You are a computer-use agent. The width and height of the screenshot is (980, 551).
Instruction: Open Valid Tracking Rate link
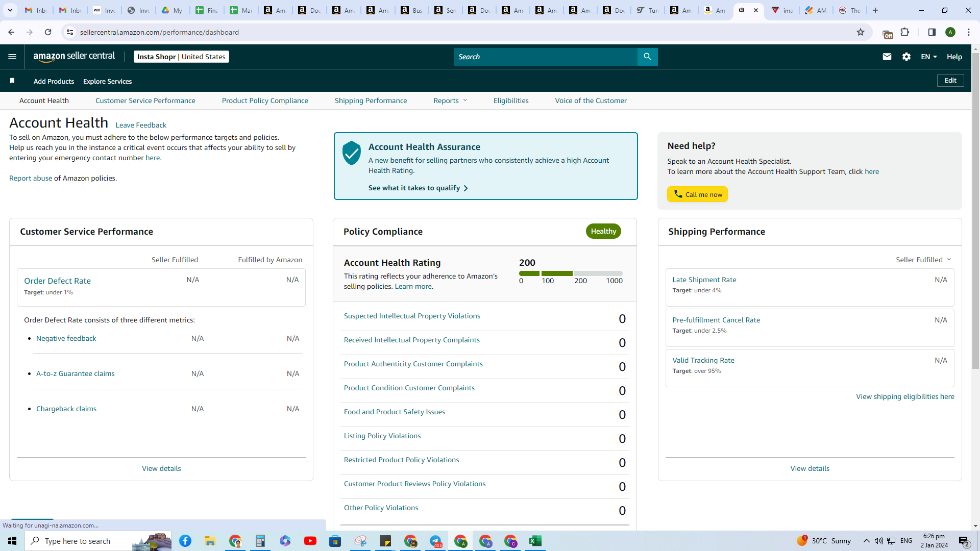click(703, 360)
